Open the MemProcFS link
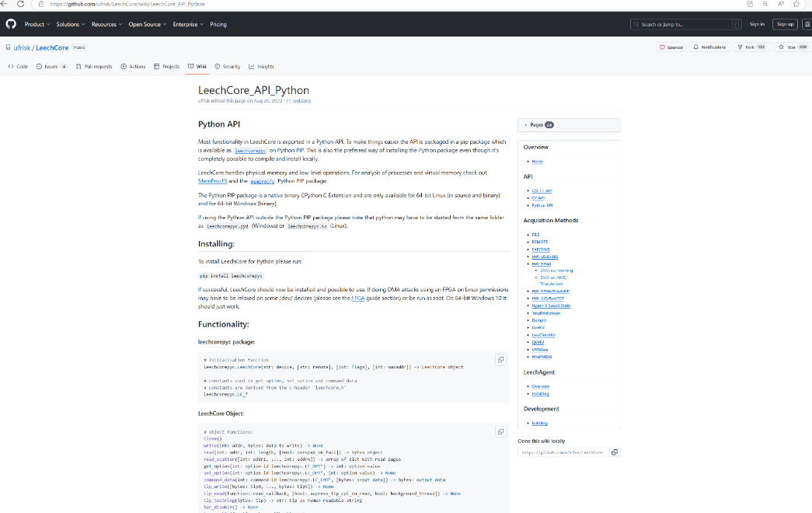This screenshot has width=812, height=513. click(212, 181)
